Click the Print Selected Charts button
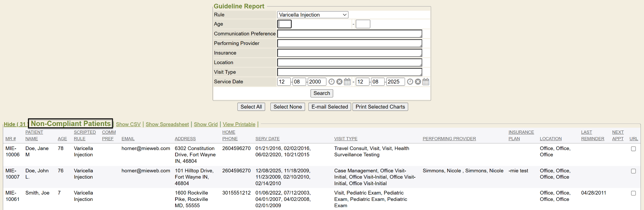The image size is (644, 210). [380, 107]
